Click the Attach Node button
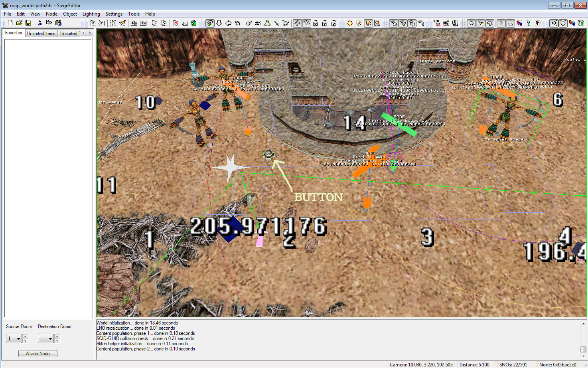 38,354
